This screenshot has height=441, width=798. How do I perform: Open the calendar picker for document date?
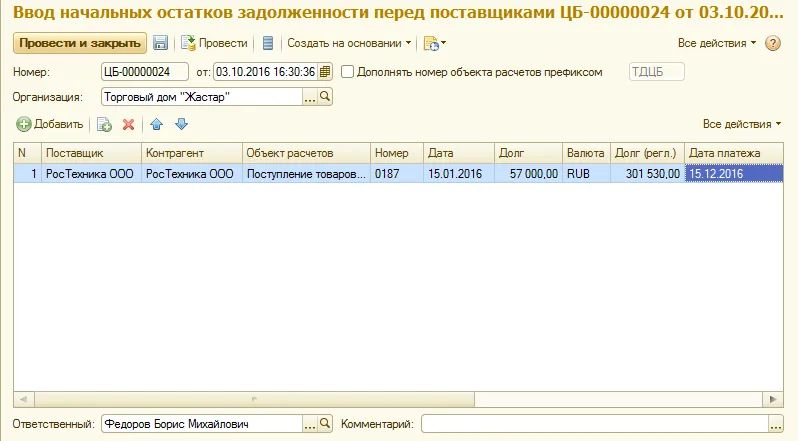(x=325, y=72)
